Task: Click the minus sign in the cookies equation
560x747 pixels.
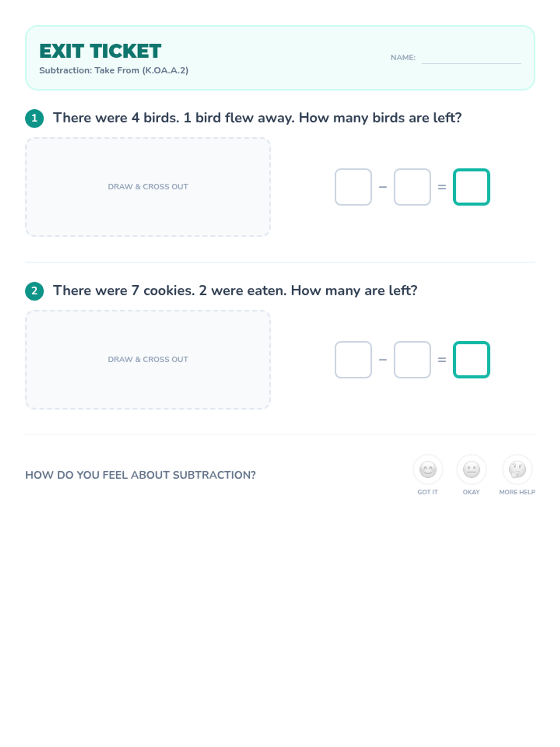Action: 383,360
